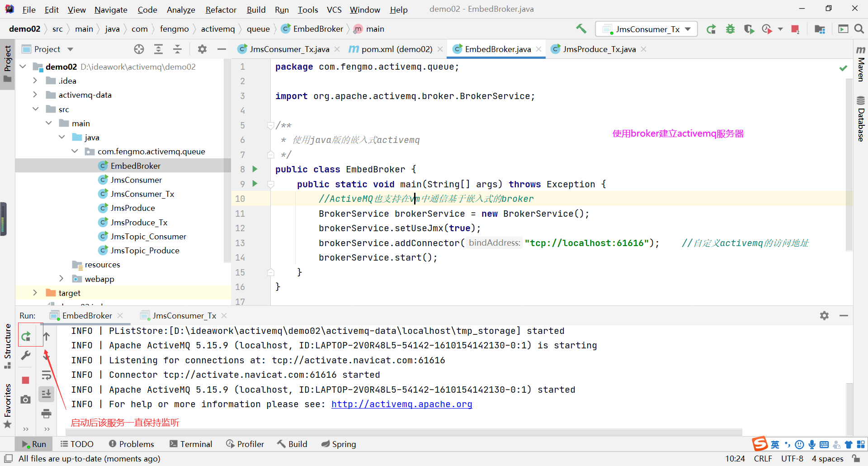The image size is (868, 466).
Task: Open the Database side panel
Action: pyautogui.click(x=861, y=119)
